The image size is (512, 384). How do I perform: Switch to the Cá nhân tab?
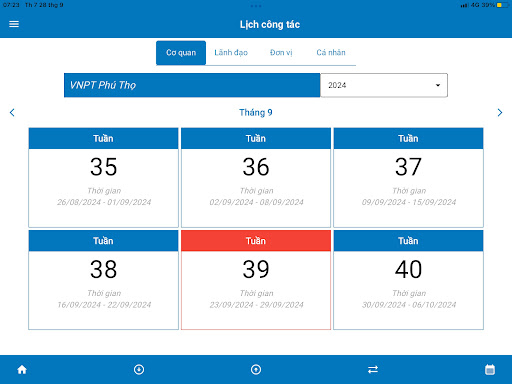[x=331, y=53]
